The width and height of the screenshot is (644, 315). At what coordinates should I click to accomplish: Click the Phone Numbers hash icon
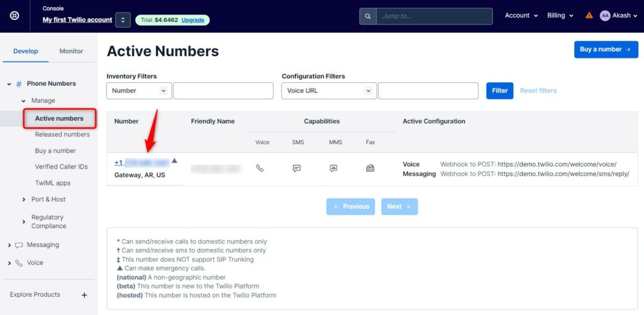pos(19,84)
